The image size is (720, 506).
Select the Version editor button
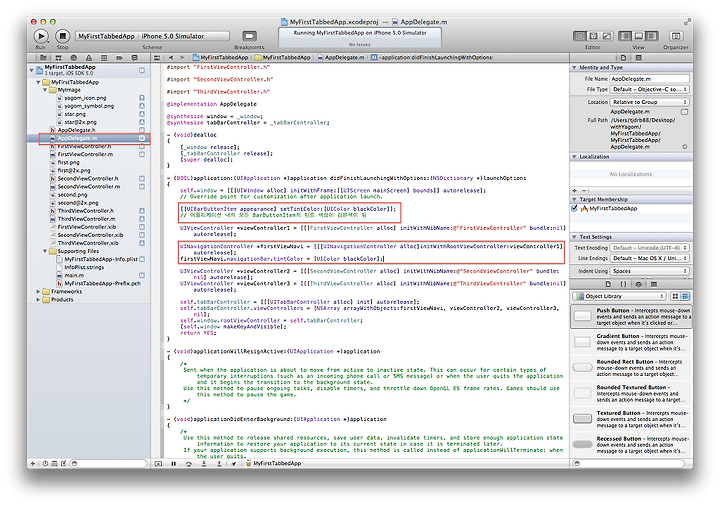607,36
